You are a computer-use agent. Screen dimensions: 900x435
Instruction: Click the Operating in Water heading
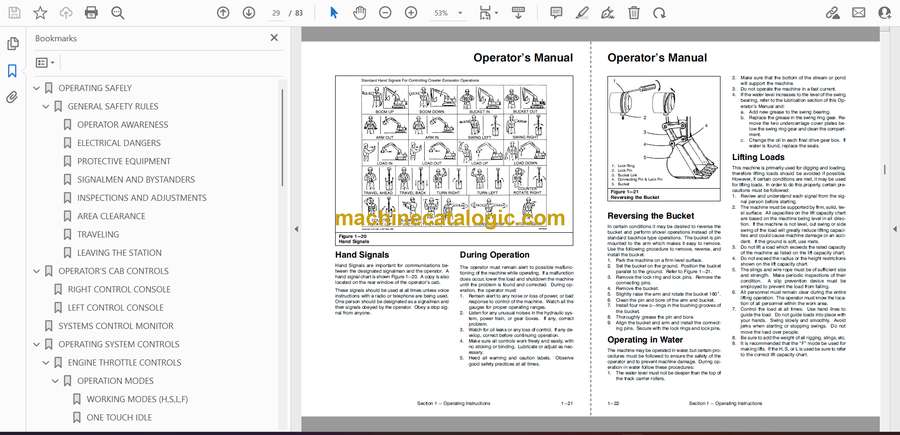coord(645,340)
